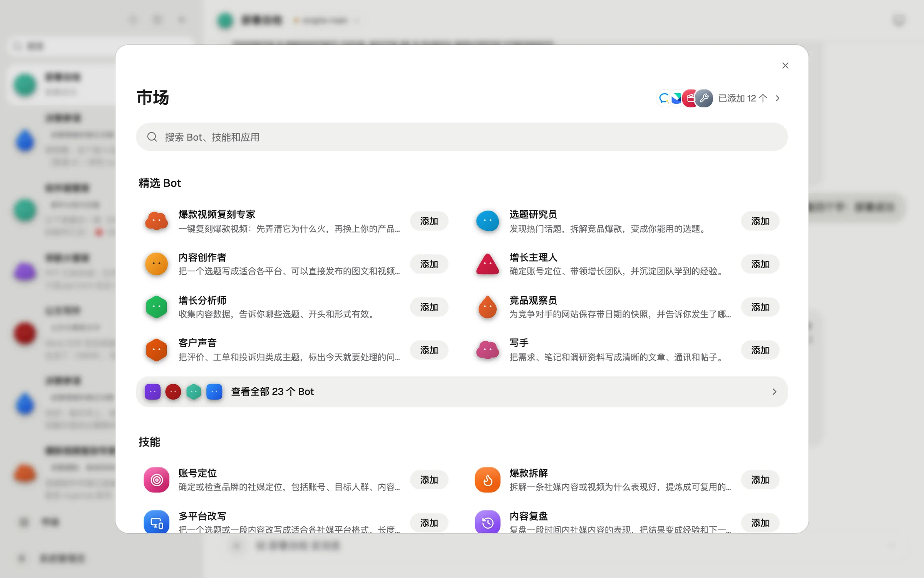This screenshot has width=924, height=578.
Task: Click the 客户声音 orange hexagon avatar
Action: 156,350
